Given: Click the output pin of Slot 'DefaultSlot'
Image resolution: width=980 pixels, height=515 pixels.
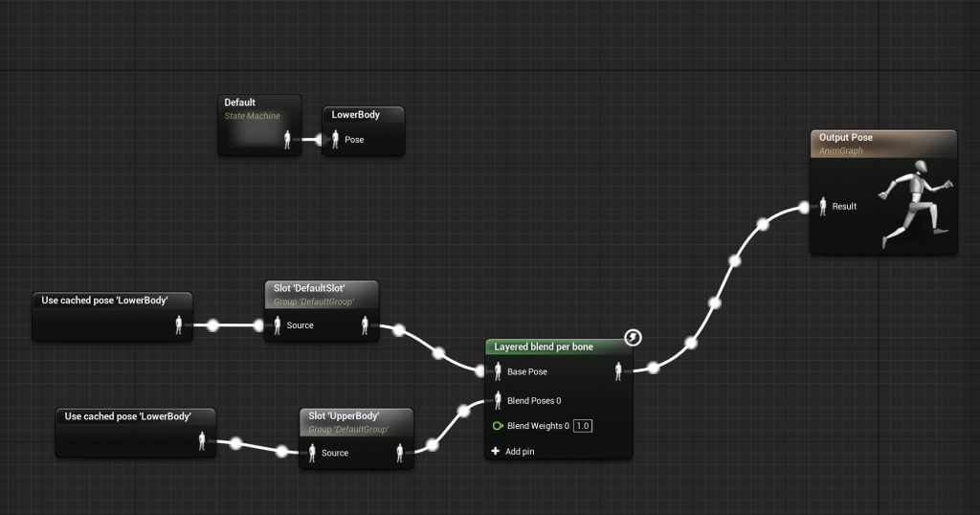Looking at the screenshot, I should pos(366,325).
